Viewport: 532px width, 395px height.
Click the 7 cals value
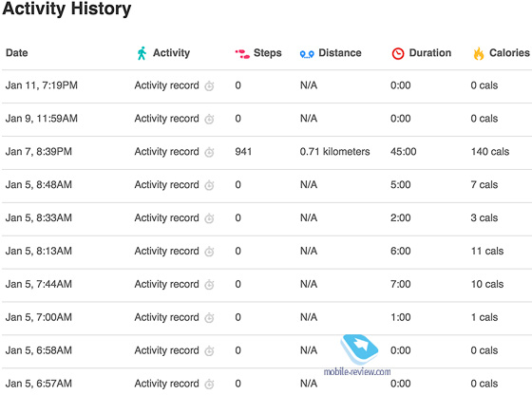tap(484, 185)
